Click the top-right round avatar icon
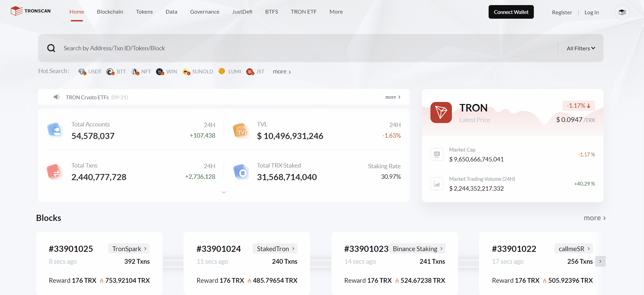Image resolution: width=644 pixels, height=295 pixels. [x=622, y=12]
